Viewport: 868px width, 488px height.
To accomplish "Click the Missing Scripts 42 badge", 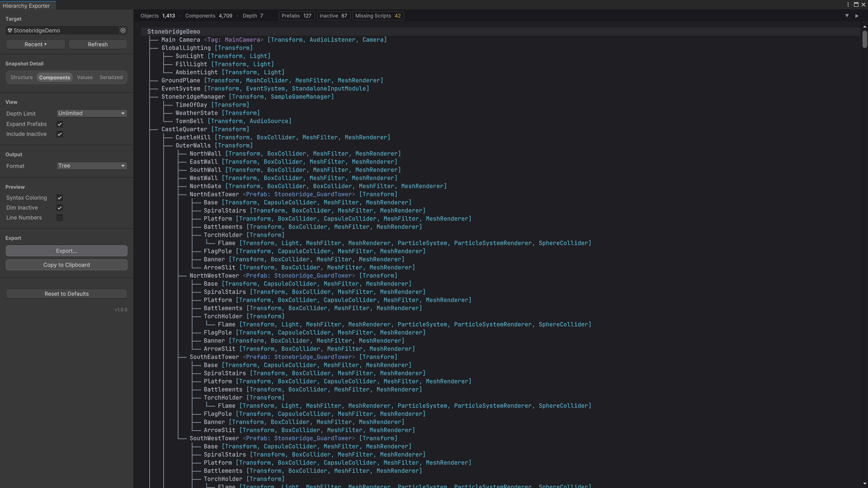I will pos(378,16).
